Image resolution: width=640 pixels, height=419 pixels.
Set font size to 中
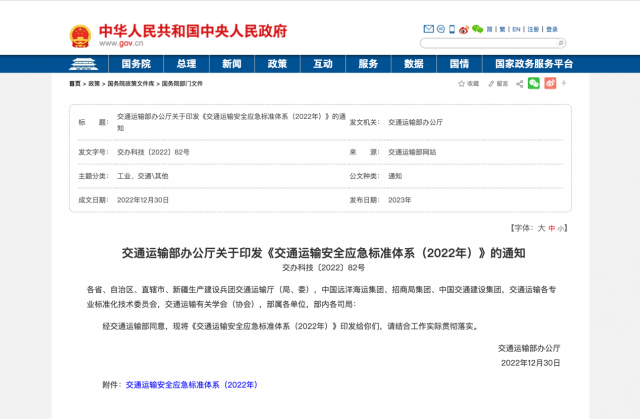552,228
